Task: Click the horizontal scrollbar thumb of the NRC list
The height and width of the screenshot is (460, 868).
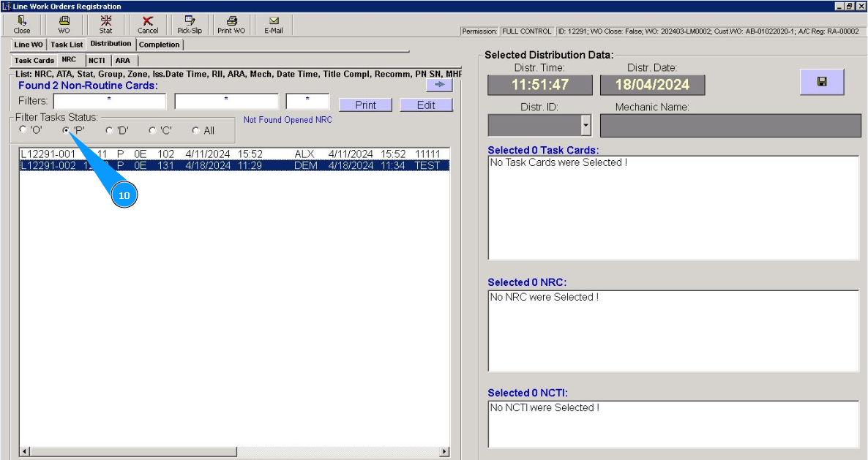Action: coord(133,452)
